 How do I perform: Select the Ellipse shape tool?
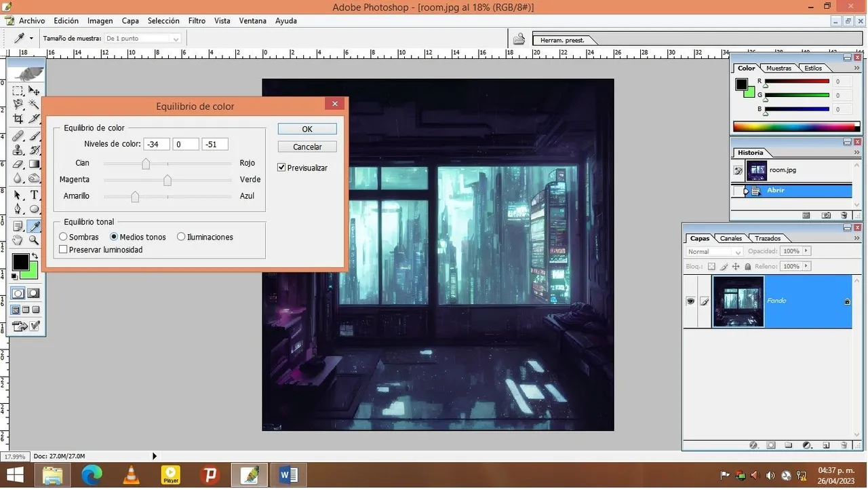(34, 209)
